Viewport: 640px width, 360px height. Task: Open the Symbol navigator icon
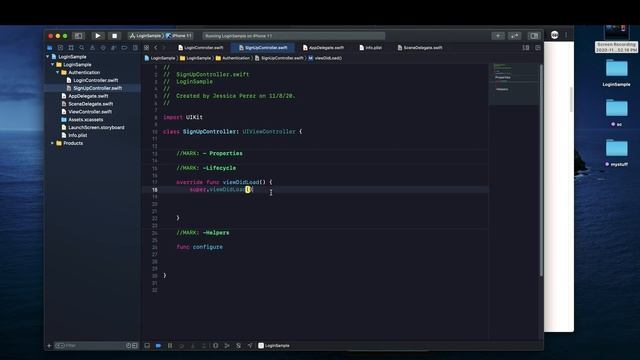(71, 48)
